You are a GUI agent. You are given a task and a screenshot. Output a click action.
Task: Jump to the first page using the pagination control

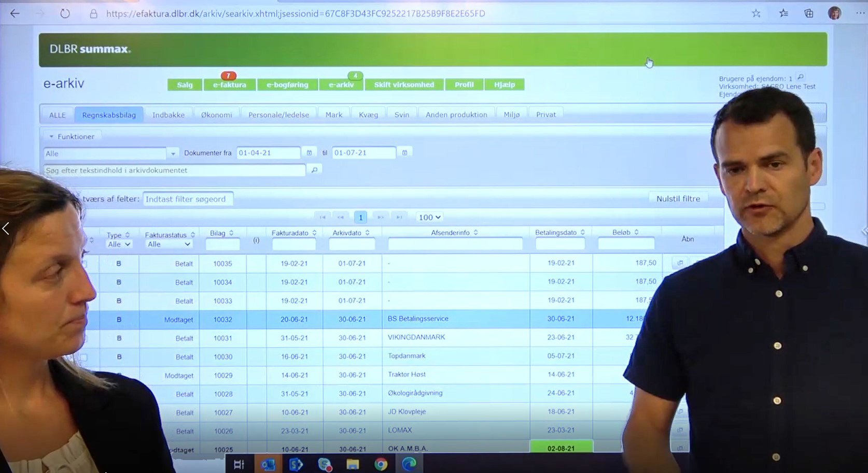pos(323,217)
